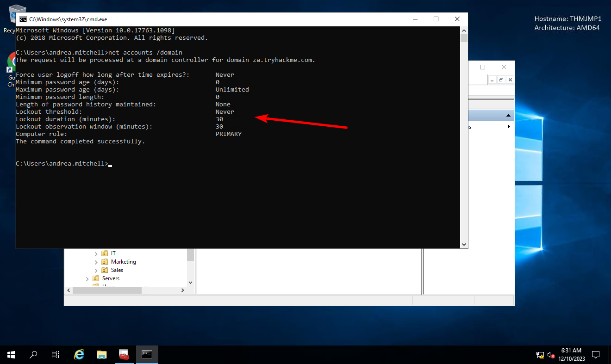Show the taskbar clock and calendar

tap(571, 355)
